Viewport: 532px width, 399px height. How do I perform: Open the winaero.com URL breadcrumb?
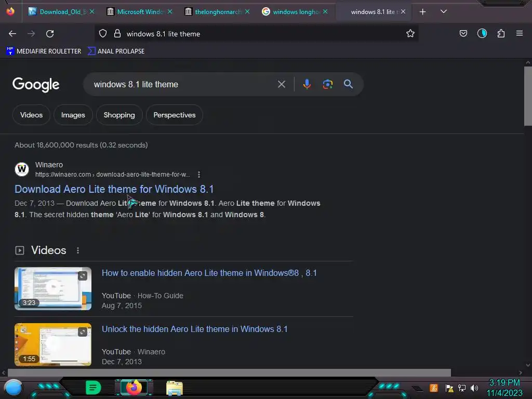point(113,175)
